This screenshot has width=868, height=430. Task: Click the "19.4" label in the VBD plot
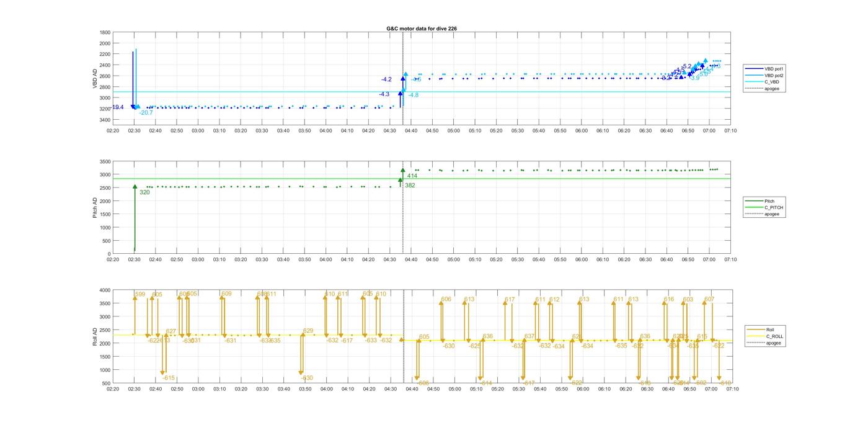click(118, 107)
